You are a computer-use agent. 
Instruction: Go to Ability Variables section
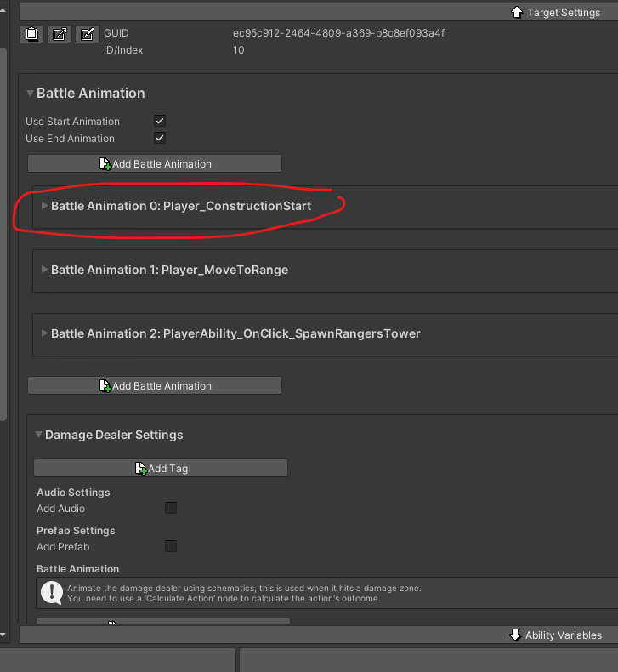click(319, 635)
